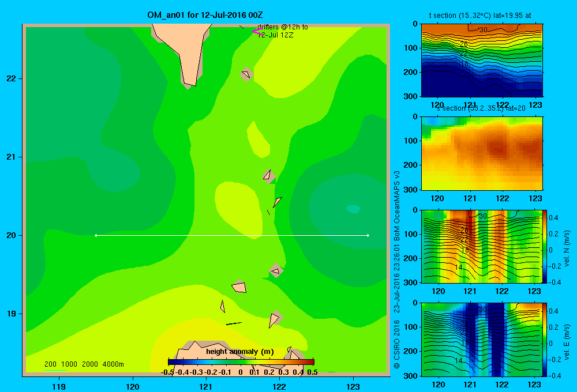Click the 2000 depth contour legend entry

point(90,364)
